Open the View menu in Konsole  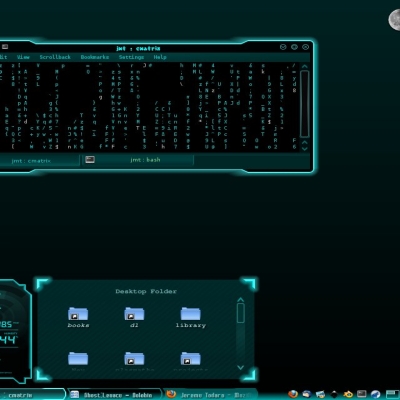tap(23, 57)
